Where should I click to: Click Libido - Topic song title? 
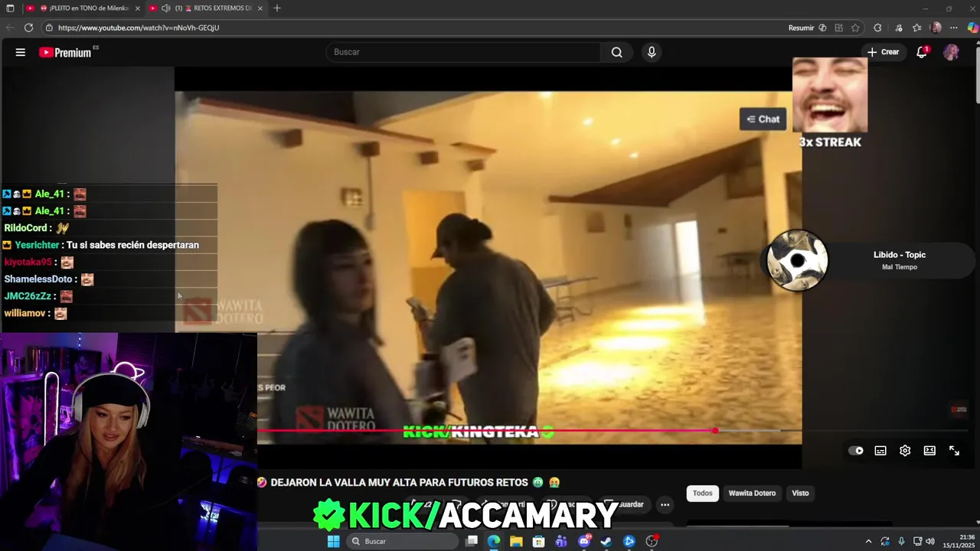900,255
